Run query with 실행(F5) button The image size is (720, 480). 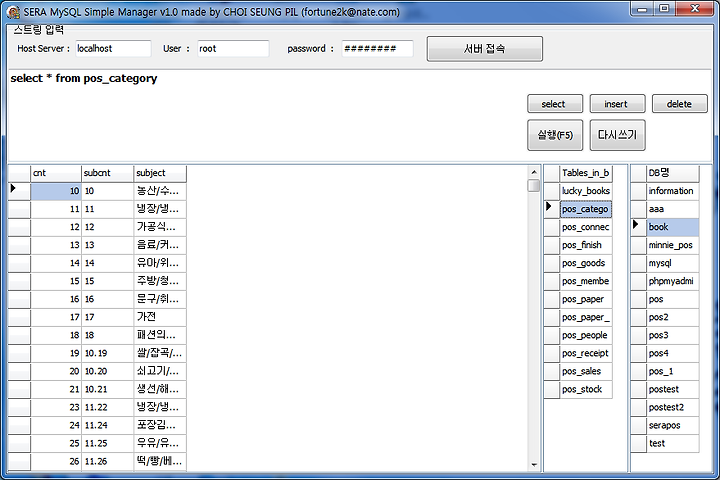coord(555,135)
